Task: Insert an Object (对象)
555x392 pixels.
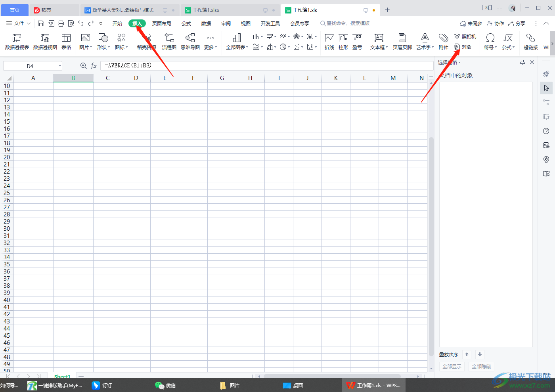Action: click(463, 47)
